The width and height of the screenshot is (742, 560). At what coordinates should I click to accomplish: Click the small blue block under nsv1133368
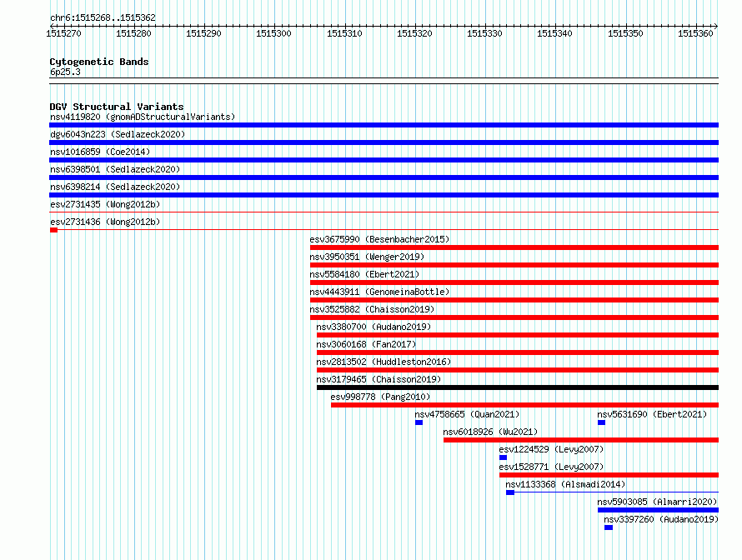(510, 492)
